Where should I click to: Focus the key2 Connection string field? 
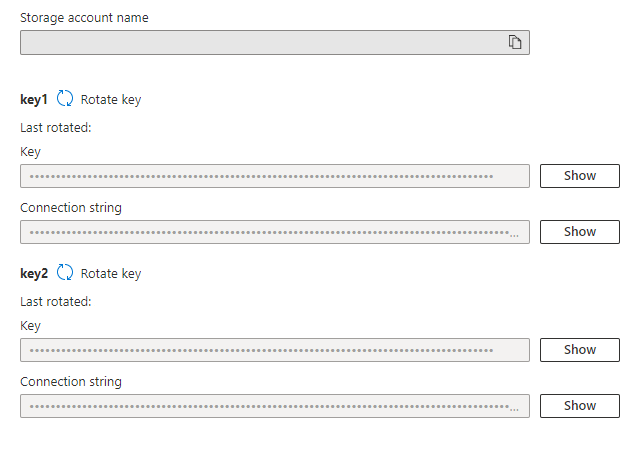pyautogui.click(x=274, y=406)
